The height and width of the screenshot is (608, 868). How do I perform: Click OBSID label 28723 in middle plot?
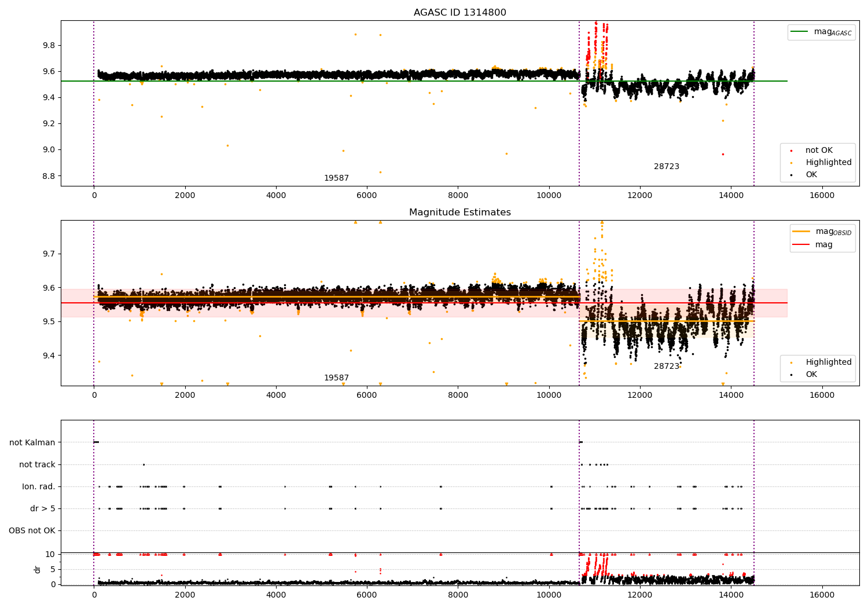click(x=667, y=367)
